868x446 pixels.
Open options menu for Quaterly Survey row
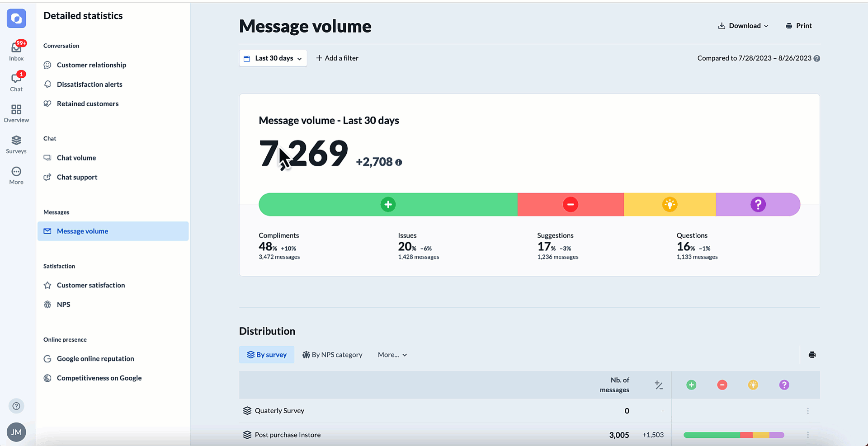pos(808,411)
